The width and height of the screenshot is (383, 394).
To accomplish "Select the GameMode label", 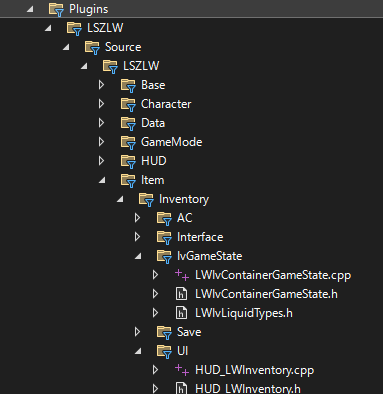I will pos(172,142).
